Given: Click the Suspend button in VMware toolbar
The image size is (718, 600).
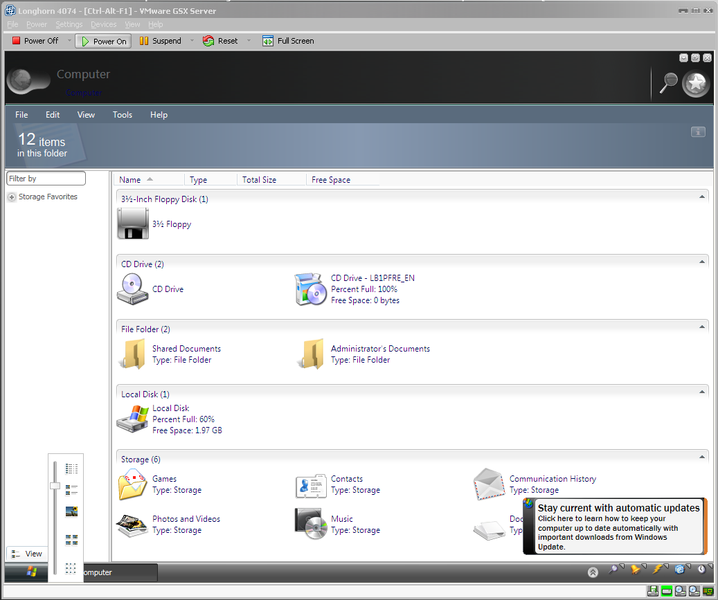Looking at the screenshot, I should (159, 41).
